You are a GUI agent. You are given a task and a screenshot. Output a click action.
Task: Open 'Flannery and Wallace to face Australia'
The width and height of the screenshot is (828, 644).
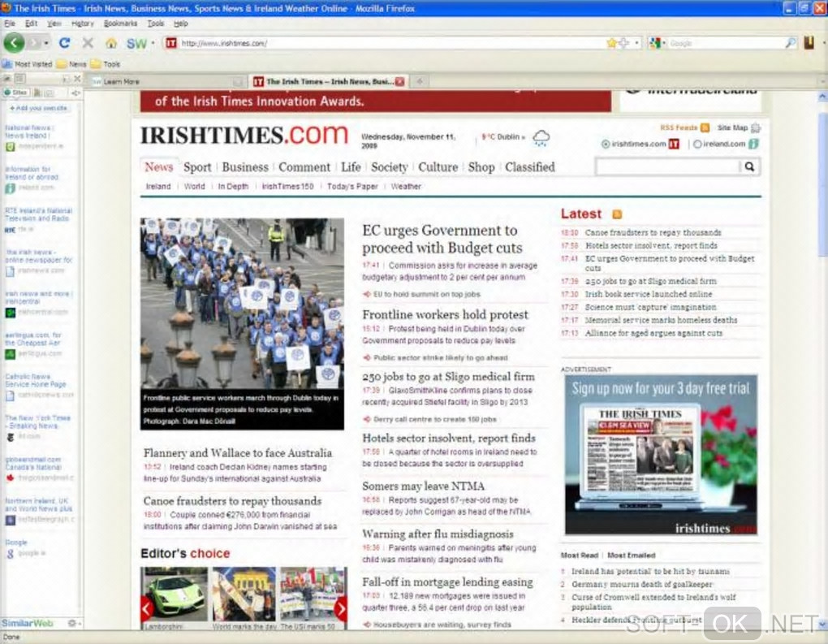(238, 453)
